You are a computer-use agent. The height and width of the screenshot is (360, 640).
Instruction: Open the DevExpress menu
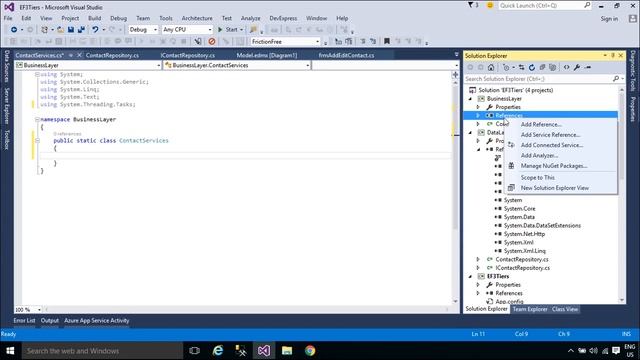pyautogui.click(x=283, y=18)
